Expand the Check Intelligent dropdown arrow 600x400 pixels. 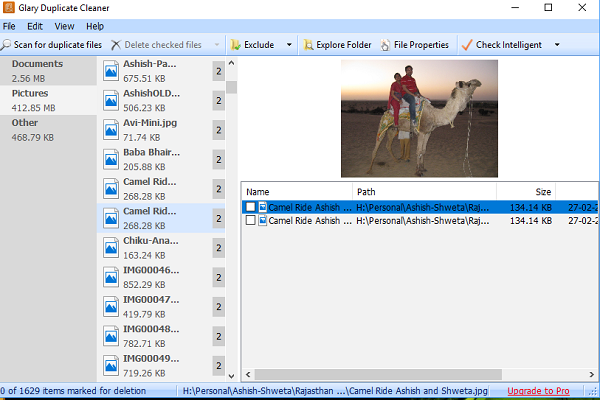click(x=557, y=45)
